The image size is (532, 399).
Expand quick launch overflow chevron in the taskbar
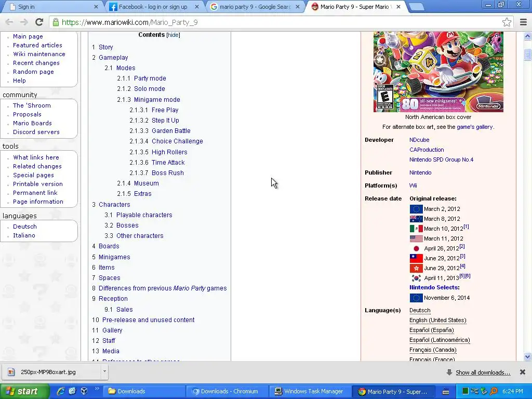(97, 389)
